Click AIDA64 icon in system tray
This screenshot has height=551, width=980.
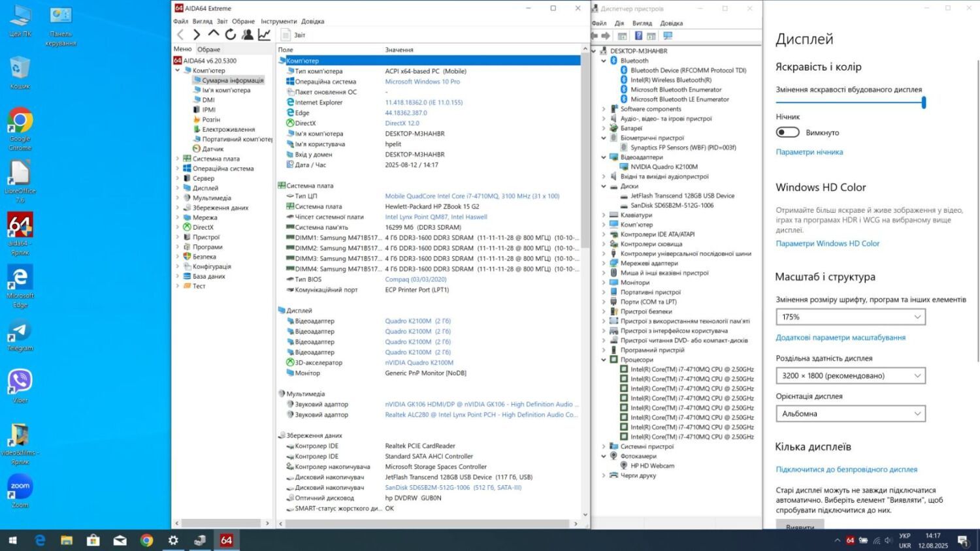[x=850, y=540]
